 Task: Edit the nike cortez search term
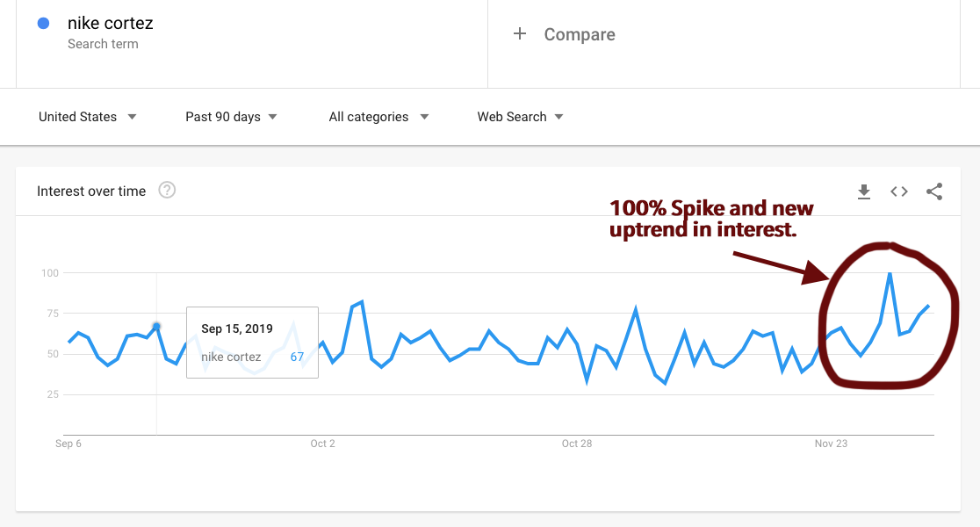pos(111,24)
